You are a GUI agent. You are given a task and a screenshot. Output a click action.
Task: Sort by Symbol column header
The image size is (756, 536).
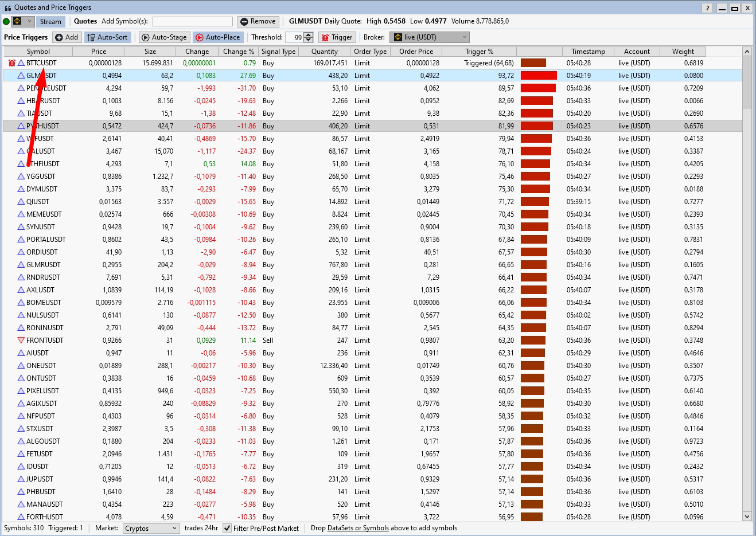point(38,52)
